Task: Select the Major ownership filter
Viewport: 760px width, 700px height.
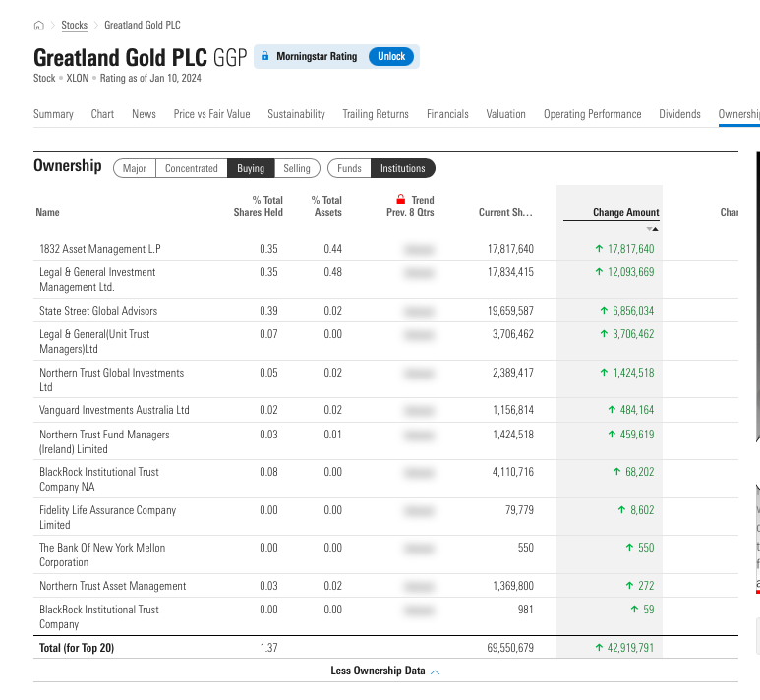Action: (x=135, y=168)
